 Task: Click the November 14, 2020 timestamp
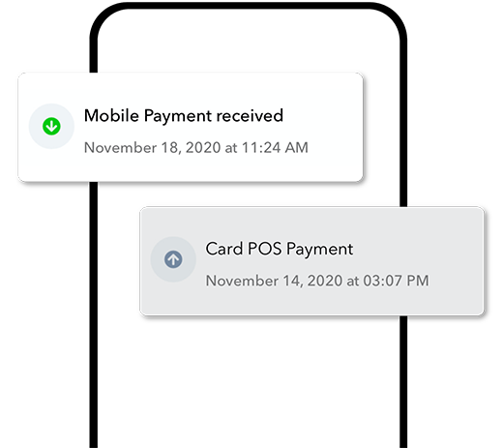pos(317,281)
